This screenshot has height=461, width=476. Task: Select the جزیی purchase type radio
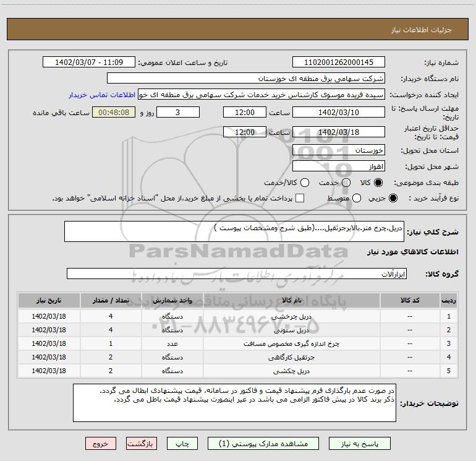pos(393,198)
